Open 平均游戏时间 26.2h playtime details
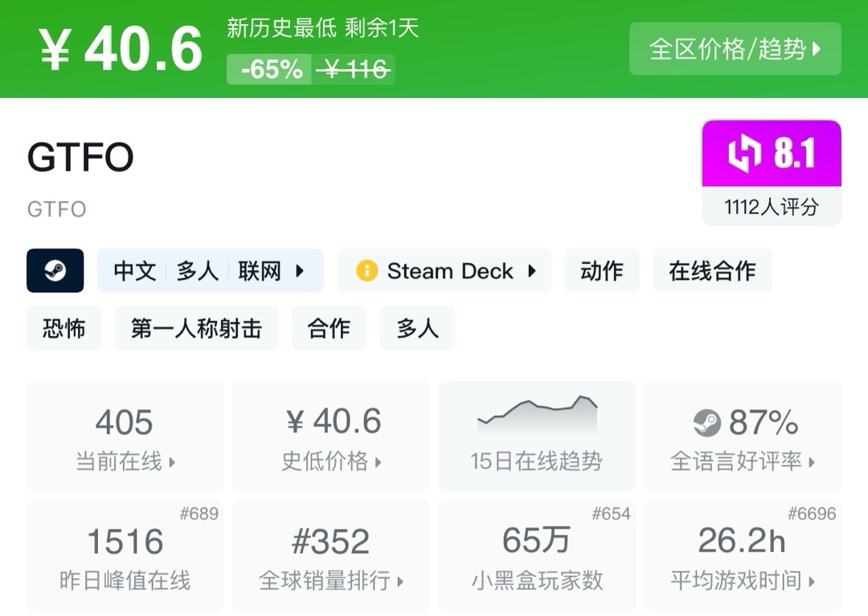The width and height of the screenshot is (868, 616). click(743, 556)
